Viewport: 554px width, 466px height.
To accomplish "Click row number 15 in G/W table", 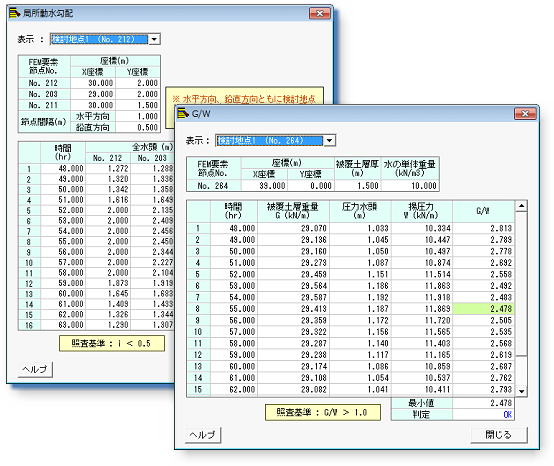I will (198, 390).
